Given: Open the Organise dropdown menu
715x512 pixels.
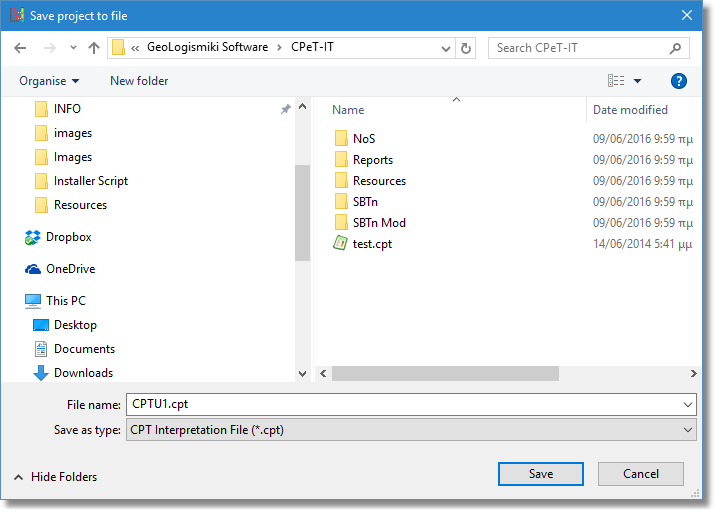Looking at the screenshot, I should [49, 81].
